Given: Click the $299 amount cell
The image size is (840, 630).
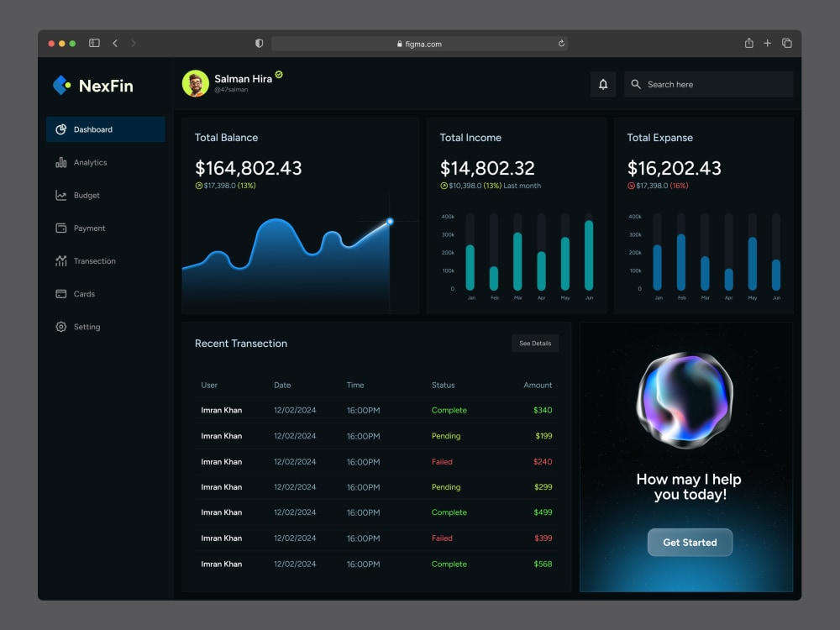Looking at the screenshot, I should [x=543, y=487].
